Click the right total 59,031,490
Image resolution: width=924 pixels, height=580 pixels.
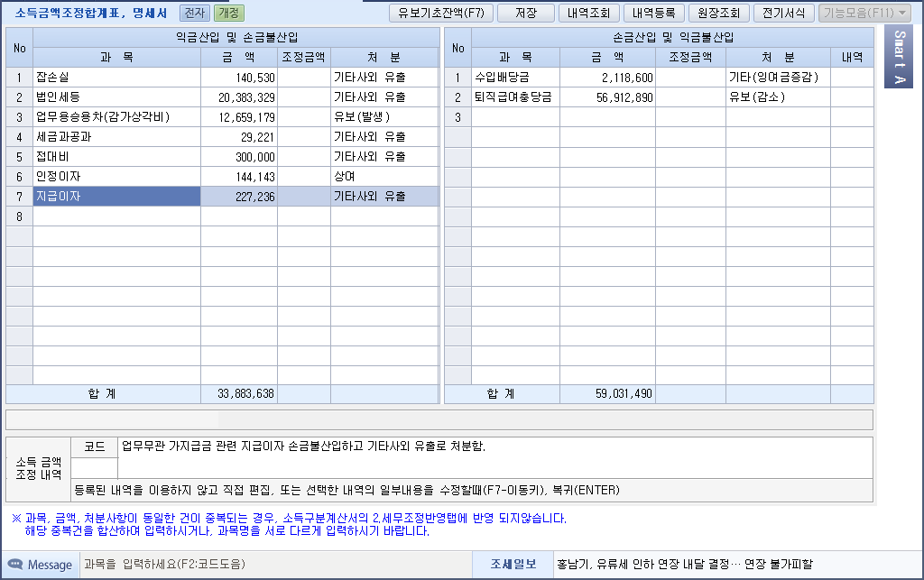point(624,393)
